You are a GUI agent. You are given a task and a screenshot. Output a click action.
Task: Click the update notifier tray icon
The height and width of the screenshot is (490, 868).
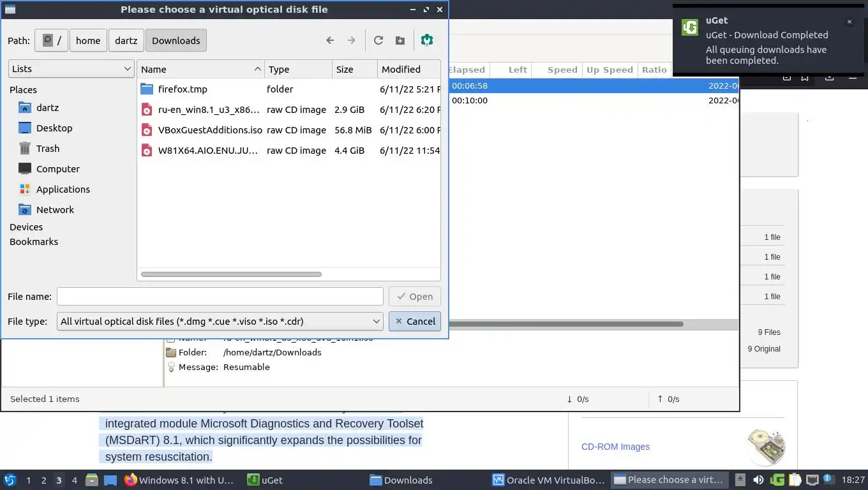tap(828, 479)
